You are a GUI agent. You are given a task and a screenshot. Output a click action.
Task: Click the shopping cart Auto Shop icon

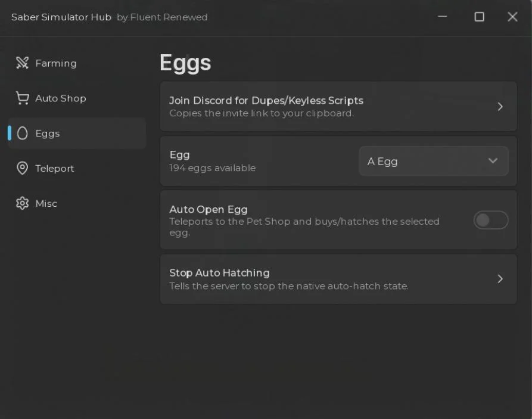tap(23, 98)
